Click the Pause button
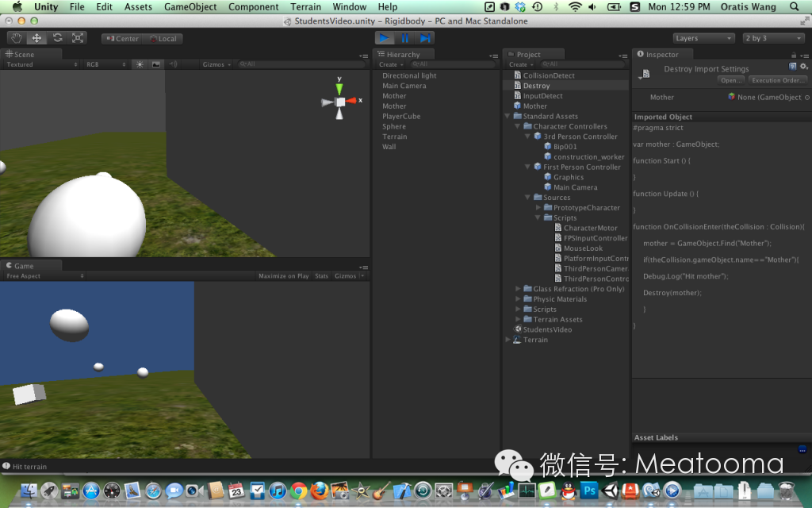This screenshot has height=508, width=812. click(404, 38)
